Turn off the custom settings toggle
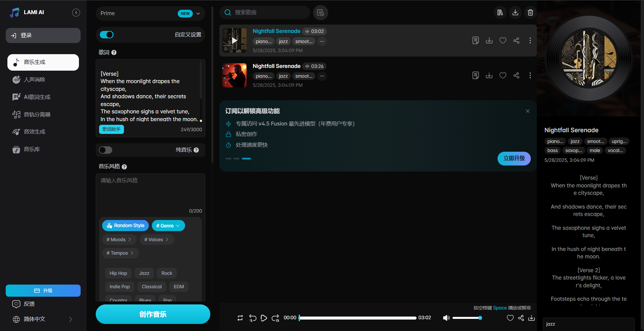644x331 pixels. click(x=107, y=35)
